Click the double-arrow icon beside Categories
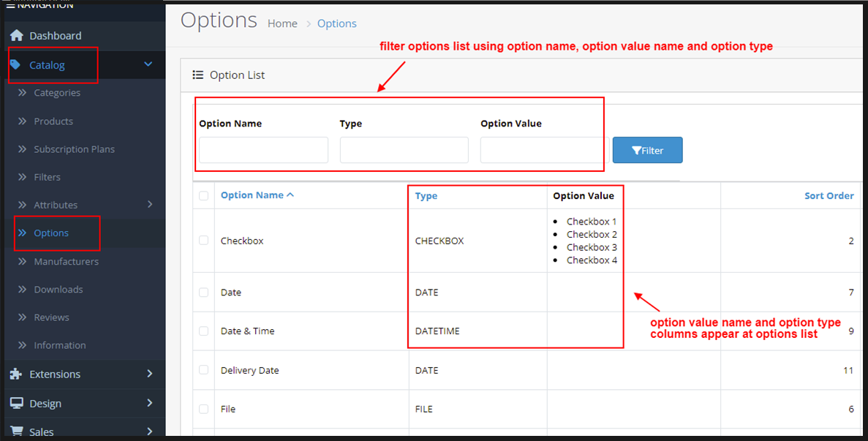This screenshot has height=441, width=868. point(22,93)
